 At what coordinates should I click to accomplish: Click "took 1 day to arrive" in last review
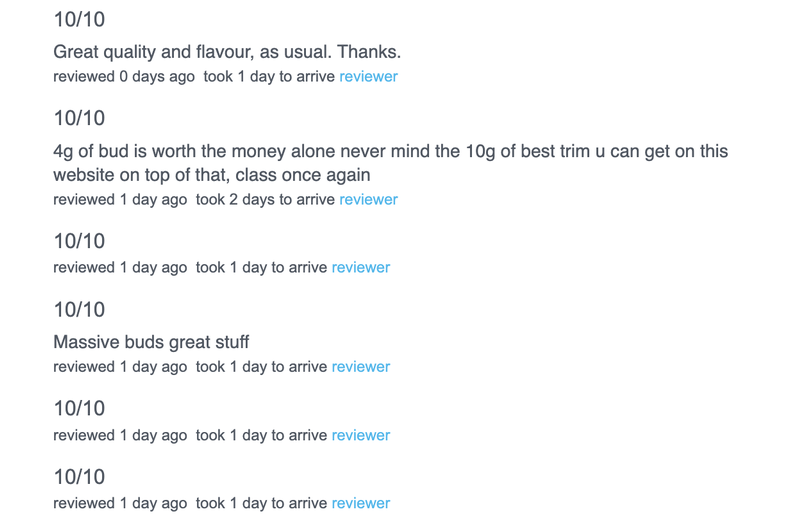pyautogui.click(x=261, y=504)
